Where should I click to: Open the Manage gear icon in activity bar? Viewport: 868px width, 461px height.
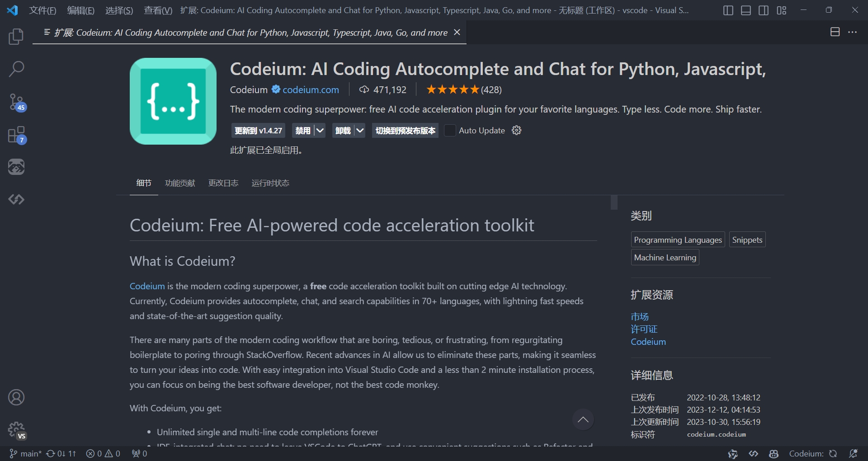coord(16,430)
